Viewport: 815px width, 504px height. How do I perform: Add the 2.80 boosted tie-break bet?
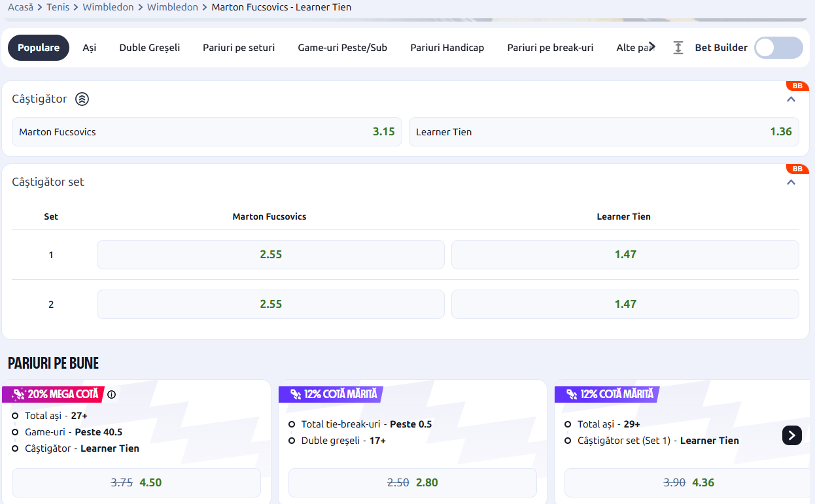tap(413, 482)
